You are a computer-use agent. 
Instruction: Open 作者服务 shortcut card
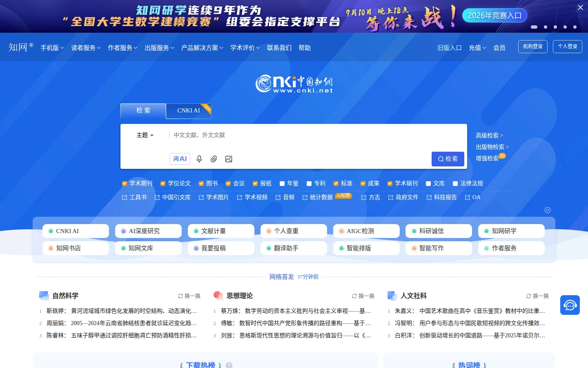point(511,248)
